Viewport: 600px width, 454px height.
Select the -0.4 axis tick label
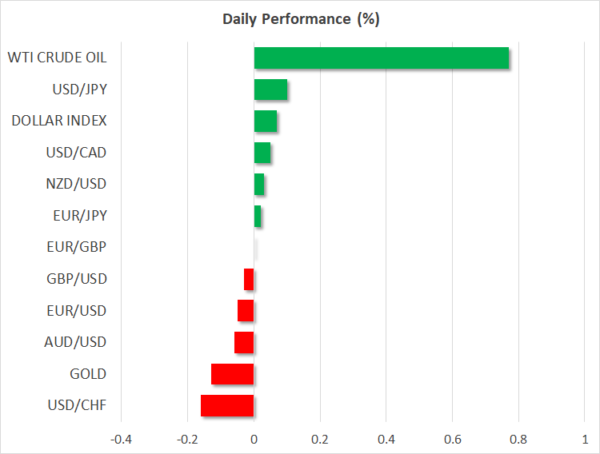coord(120,439)
